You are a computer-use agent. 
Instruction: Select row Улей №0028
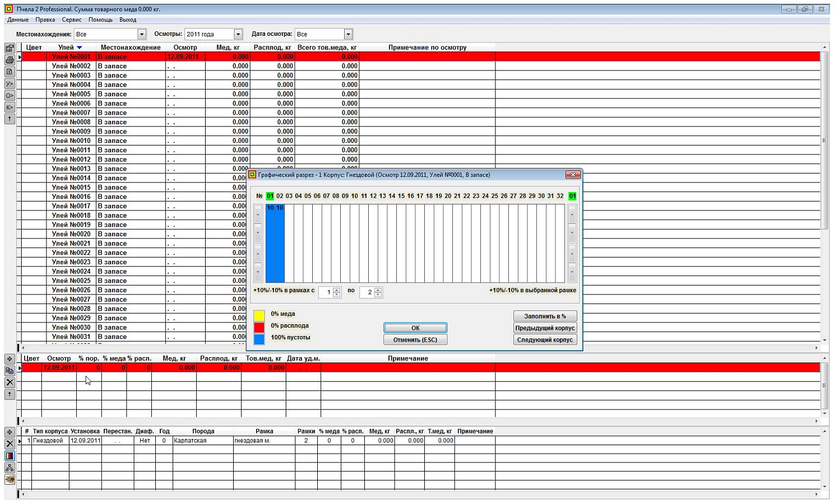(133, 309)
